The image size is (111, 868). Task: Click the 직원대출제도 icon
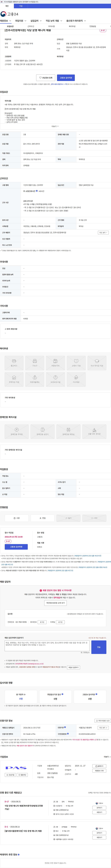tap(35, 379)
